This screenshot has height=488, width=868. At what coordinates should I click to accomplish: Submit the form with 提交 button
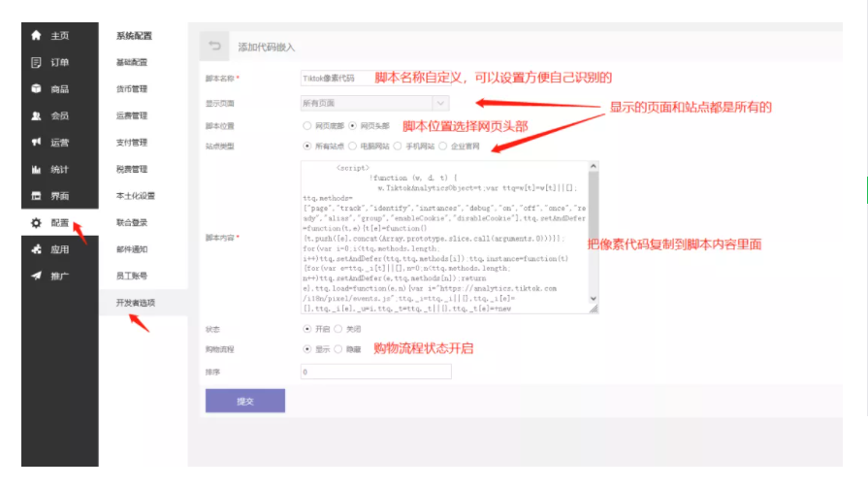[245, 401]
